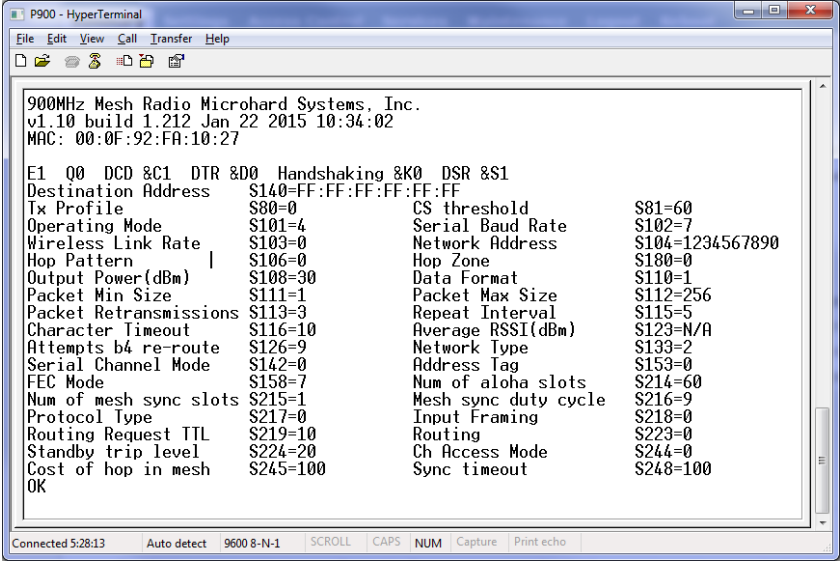Click the Routing Request TTL label
This screenshot has height=561, width=840.
point(118,435)
